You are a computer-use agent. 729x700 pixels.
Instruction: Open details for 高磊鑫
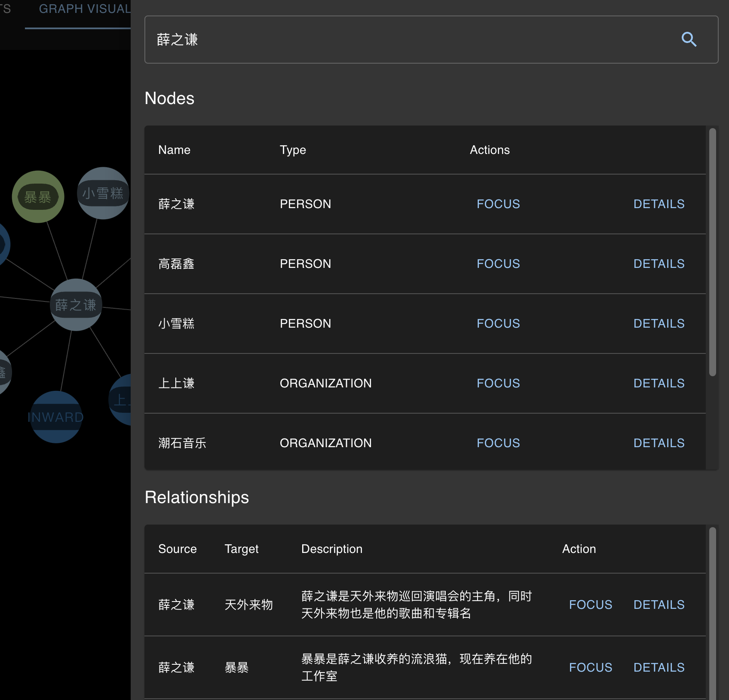pyautogui.click(x=659, y=264)
